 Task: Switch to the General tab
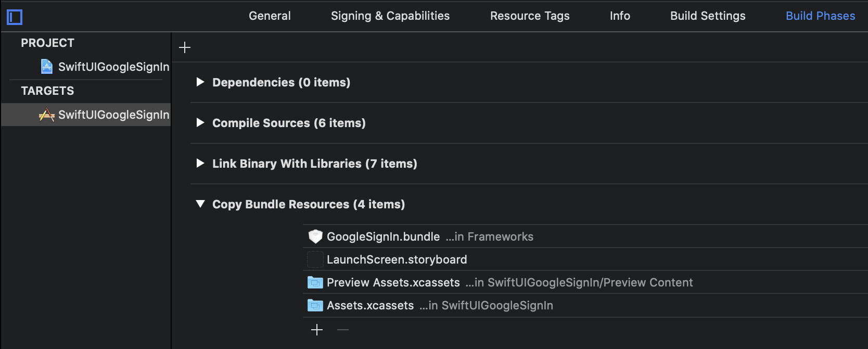click(x=270, y=16)
